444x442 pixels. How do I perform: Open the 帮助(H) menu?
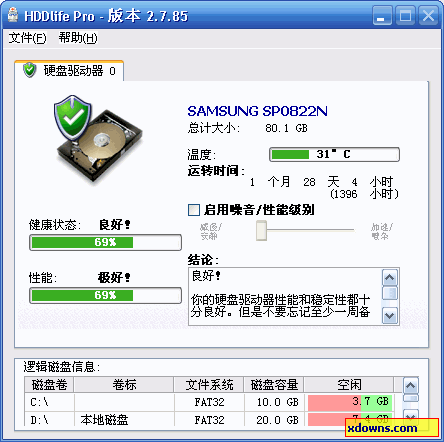point(78,38)
